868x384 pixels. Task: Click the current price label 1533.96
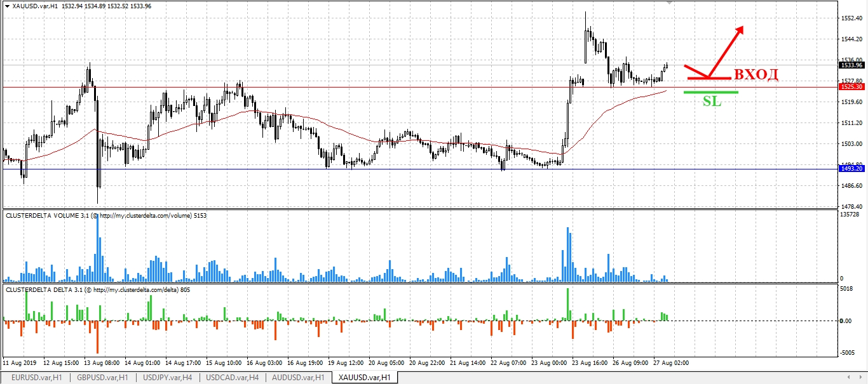click(851, 65)
